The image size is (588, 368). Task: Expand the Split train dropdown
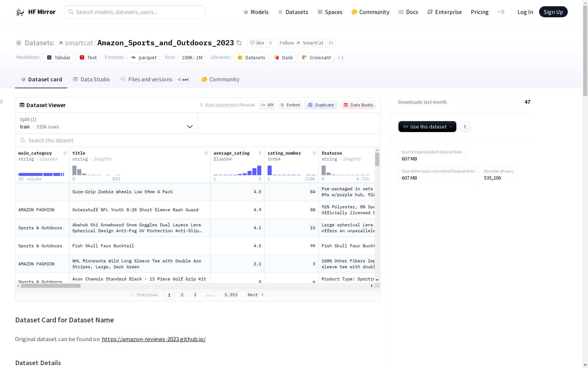106,123
